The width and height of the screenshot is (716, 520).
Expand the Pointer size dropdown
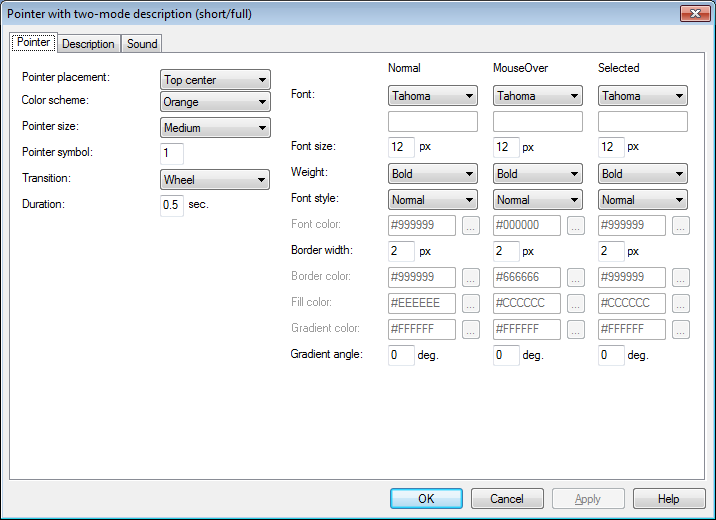pos(216,128)
